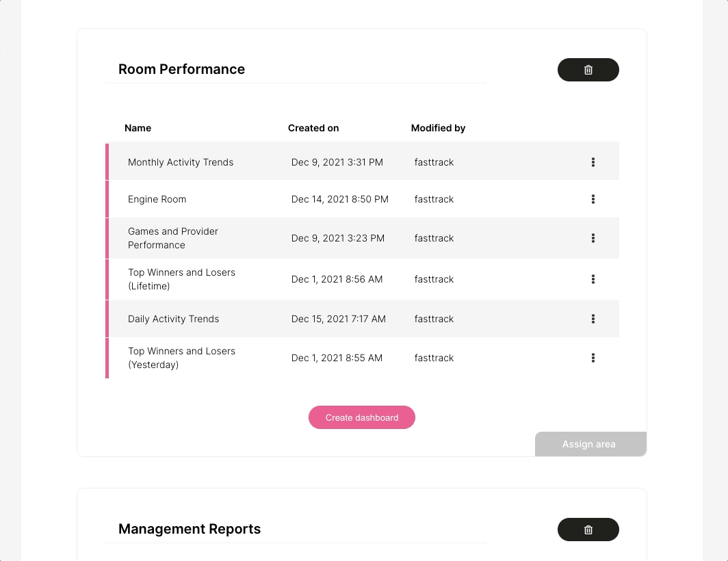Open options for Top Winners and Losers (Yesterday)

coord(593,358)
